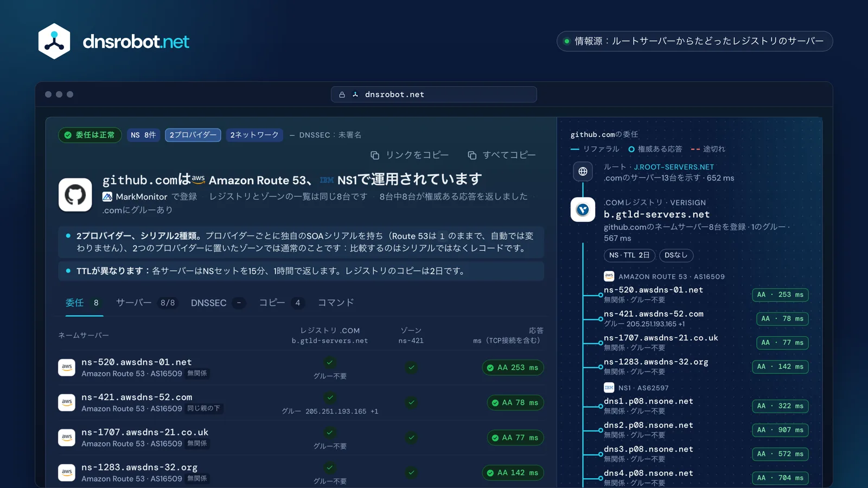Click the AA 78 ms badge in table
868x488 pixels.
coord(515,403)
